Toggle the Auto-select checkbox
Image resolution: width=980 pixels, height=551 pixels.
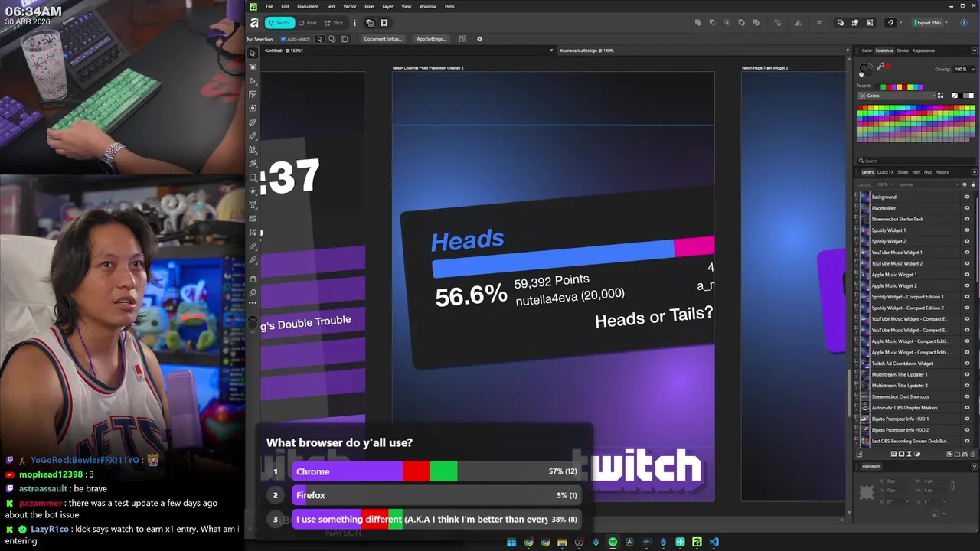pos(283,39)
